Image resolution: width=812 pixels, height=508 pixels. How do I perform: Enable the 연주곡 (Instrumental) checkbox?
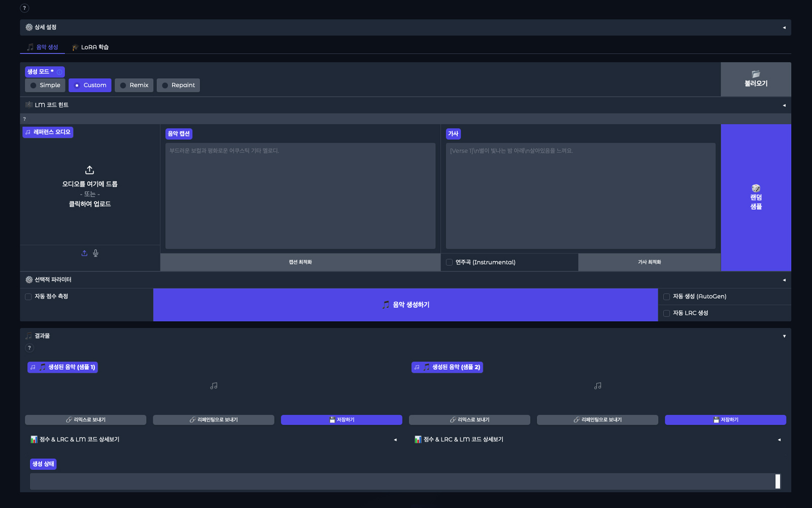click(x=449, y=262)
